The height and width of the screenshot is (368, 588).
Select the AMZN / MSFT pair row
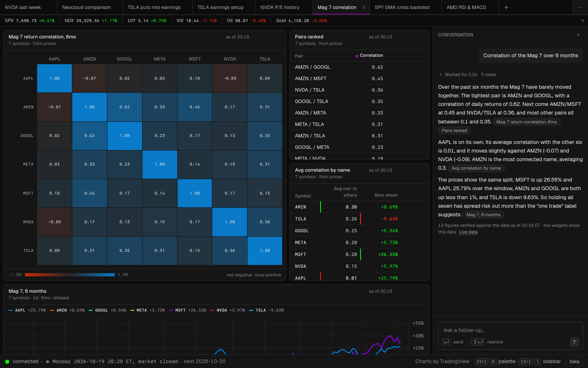tap(359, 78)
